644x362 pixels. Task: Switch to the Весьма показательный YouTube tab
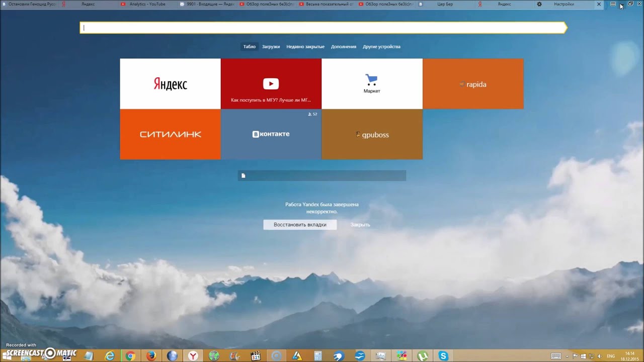click(326, 4)
